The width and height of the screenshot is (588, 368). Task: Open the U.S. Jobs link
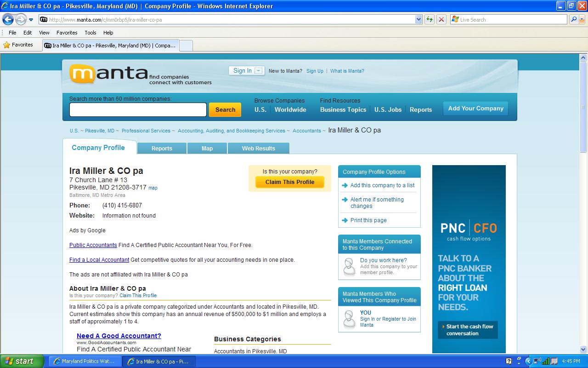[x=388, y=109]
